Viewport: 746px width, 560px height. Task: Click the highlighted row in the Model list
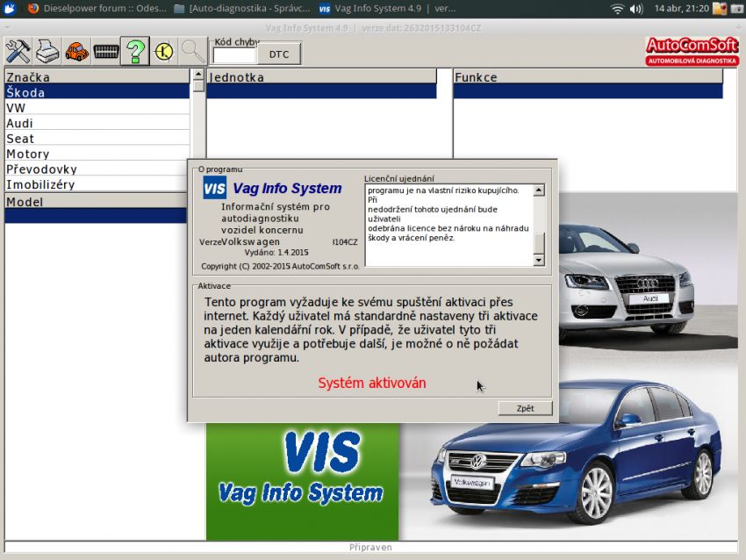point(96,215)
